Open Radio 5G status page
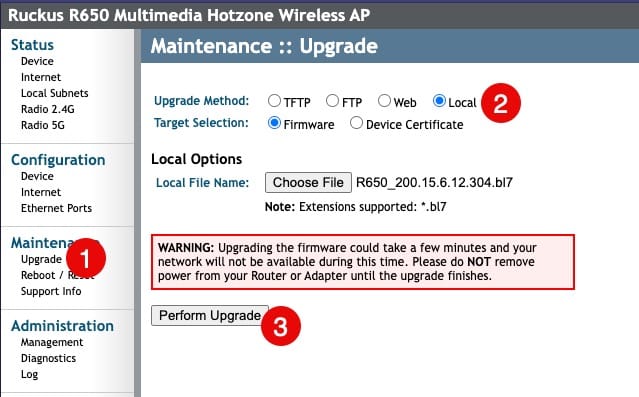 pos(43,125)
